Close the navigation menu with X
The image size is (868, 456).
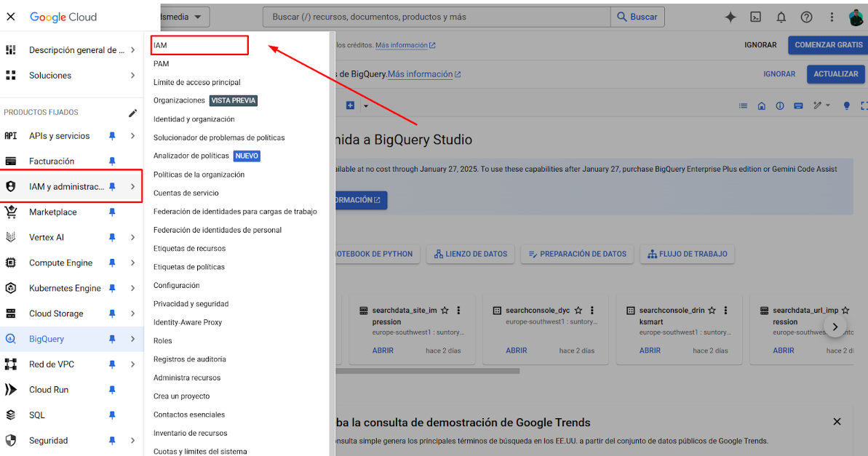[11, 17]
